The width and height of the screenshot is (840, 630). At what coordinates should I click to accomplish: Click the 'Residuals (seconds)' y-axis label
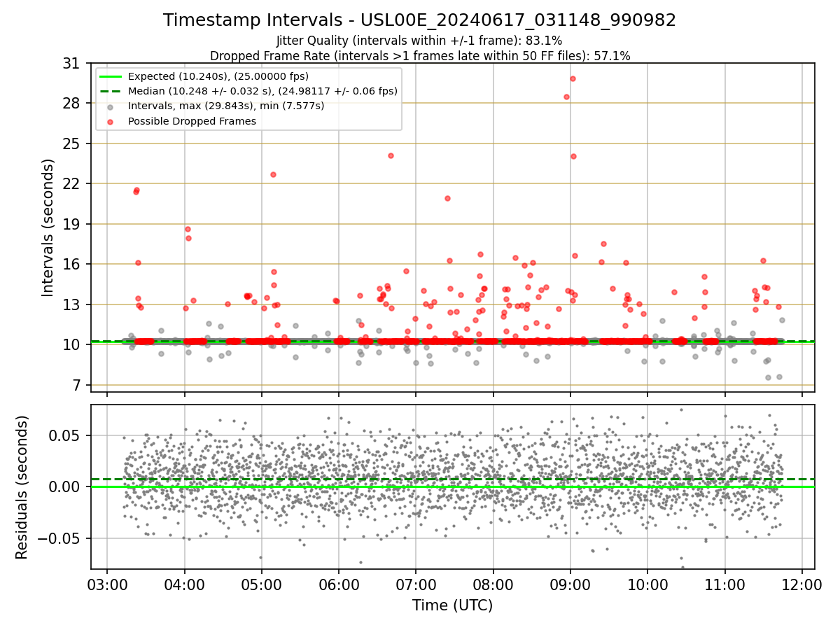(x=22, y=487)
